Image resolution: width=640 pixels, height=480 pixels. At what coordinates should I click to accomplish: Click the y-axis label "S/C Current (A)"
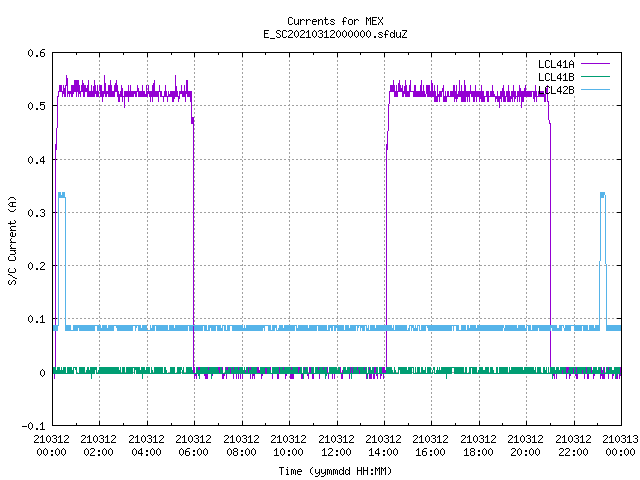click(x=12, y=240)
